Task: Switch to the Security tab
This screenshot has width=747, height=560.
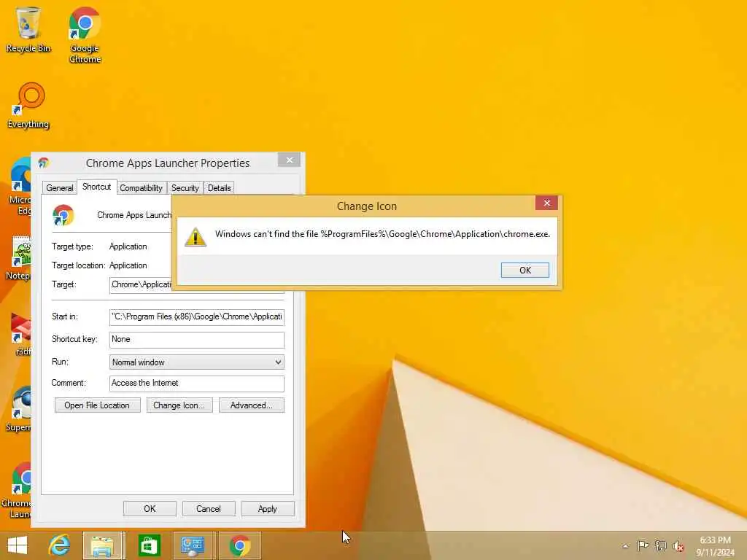Action: pyautogui.click(x=185, y=188)
